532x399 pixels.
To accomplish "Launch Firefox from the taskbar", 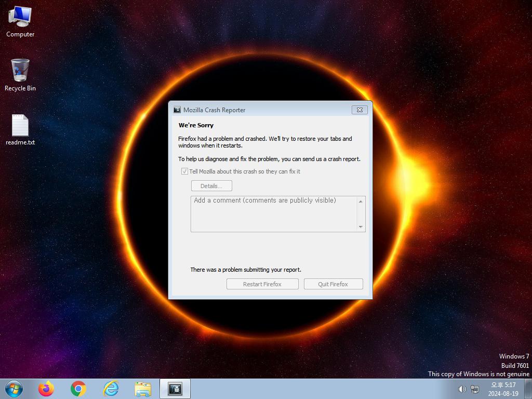I will coord(46,389).
